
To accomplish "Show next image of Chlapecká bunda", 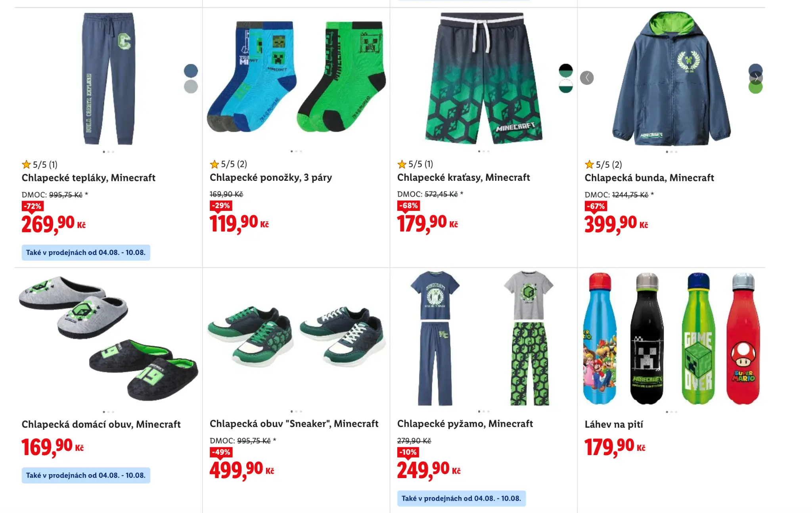I will (756, 77).
